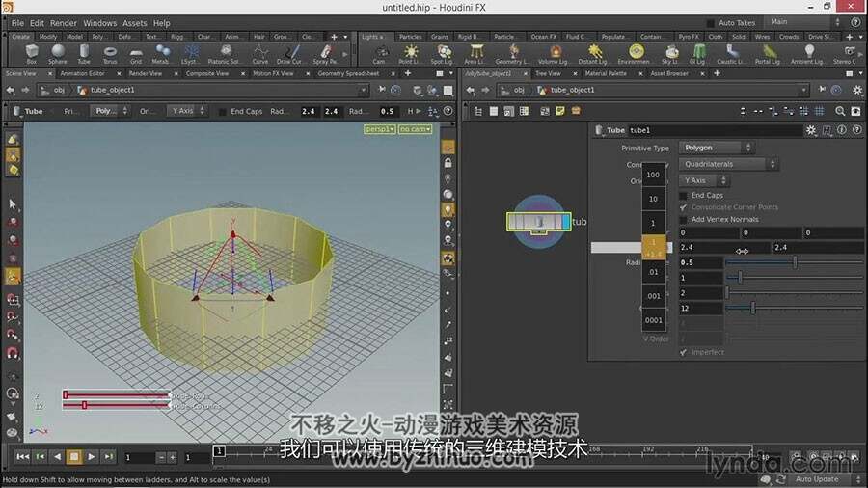The image size is (868, 488).
Task: Open the Quadrilaterals connectivity dropdown
Action: pos(728,164)
